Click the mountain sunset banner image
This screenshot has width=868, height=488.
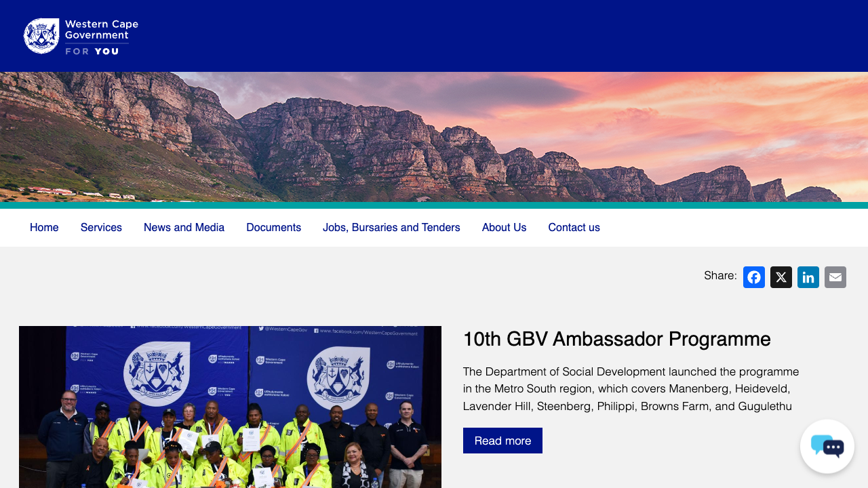tap(434, 137)
